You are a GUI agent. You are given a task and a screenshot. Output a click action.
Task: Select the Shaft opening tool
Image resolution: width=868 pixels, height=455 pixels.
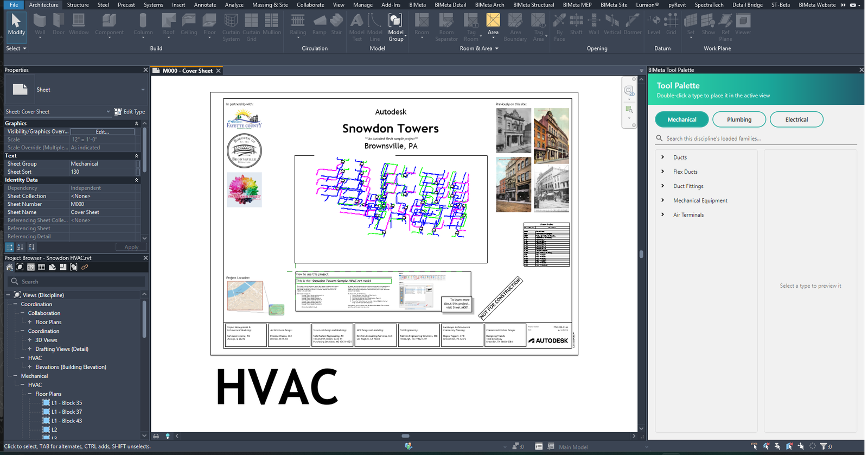[576, 25]
